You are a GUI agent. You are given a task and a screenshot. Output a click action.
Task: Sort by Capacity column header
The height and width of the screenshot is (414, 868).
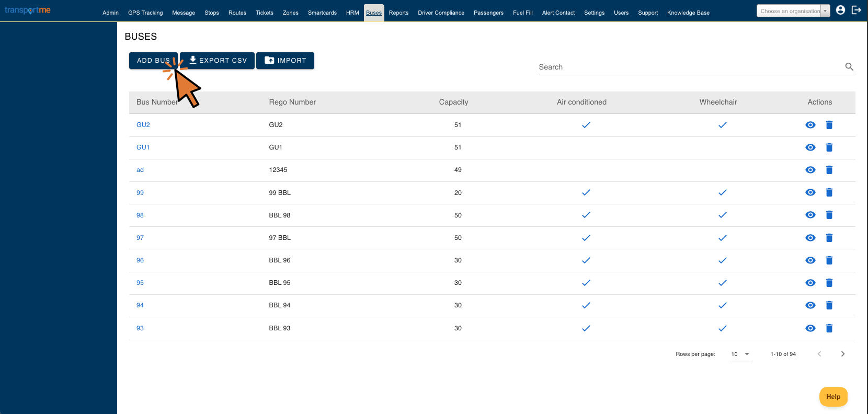coord(453,102)
